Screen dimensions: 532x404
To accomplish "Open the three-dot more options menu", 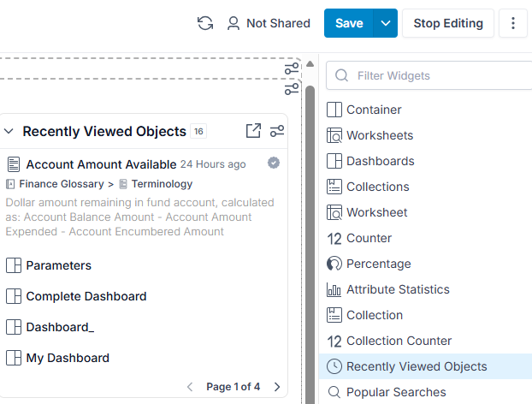I will [x=513, y=23].
